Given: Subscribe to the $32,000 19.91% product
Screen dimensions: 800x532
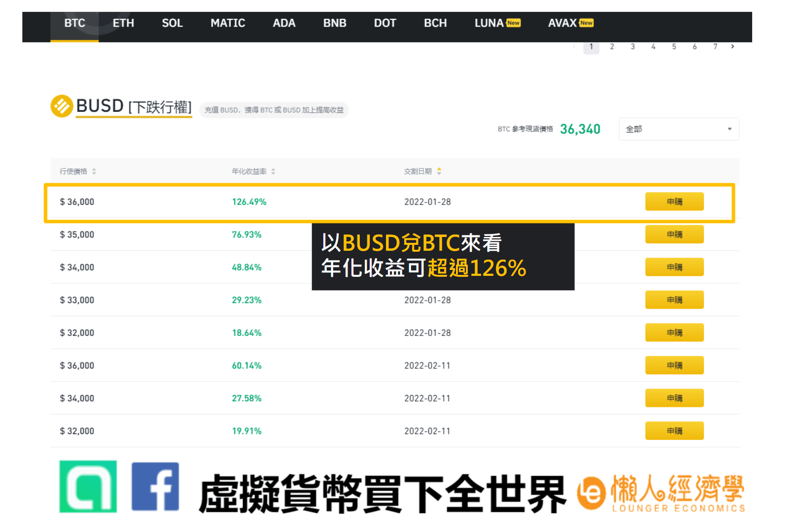Looking at the screenshot, I should tap(674, 431).
